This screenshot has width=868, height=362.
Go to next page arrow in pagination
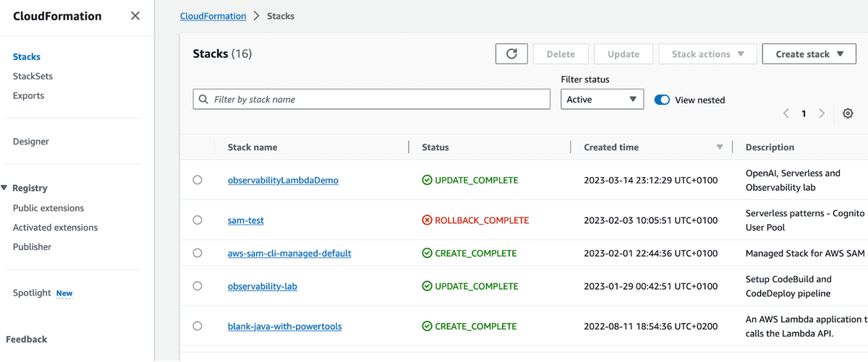(822, 113)
